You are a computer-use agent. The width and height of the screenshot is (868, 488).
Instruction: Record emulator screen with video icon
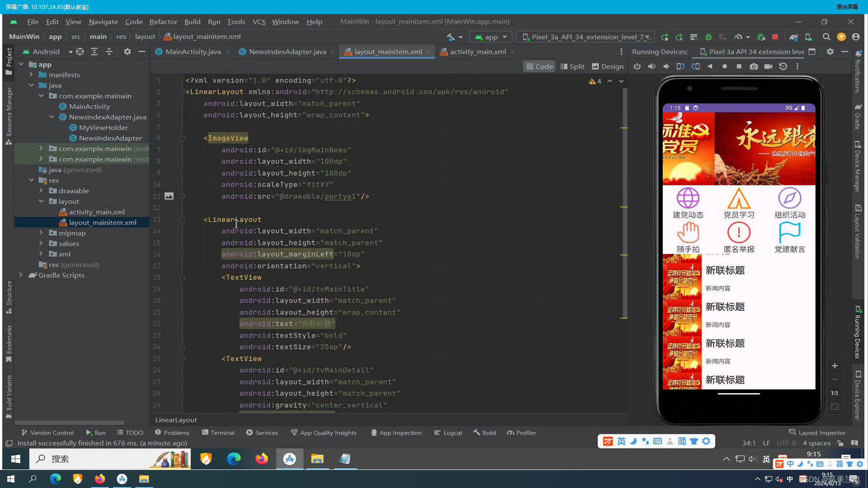coord(768,66)
